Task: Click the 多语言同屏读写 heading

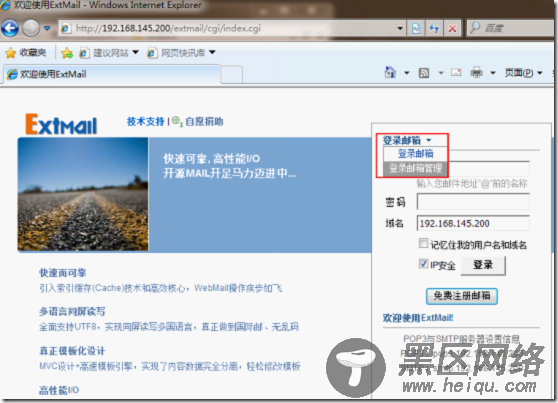Action: [72, 312]
